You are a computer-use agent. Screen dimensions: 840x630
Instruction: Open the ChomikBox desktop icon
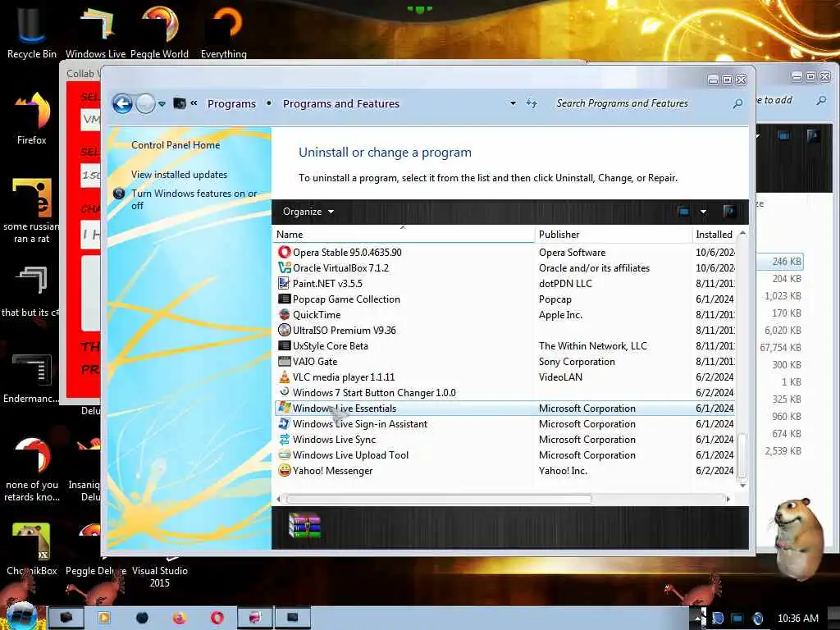pos(32,548)
